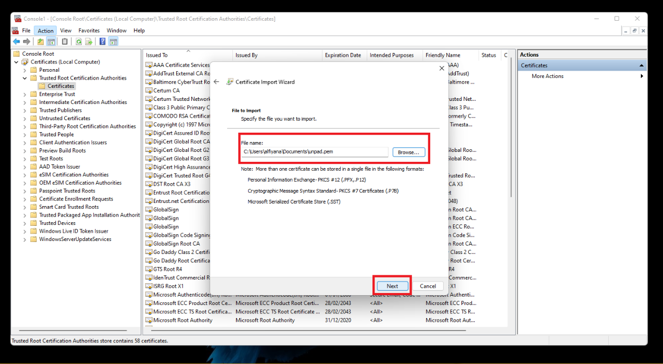The height and width of the screenshot is (364, 663).
Task: Click Cancel in the Certificate Import Wizard
Action: (x=427, y=286)
